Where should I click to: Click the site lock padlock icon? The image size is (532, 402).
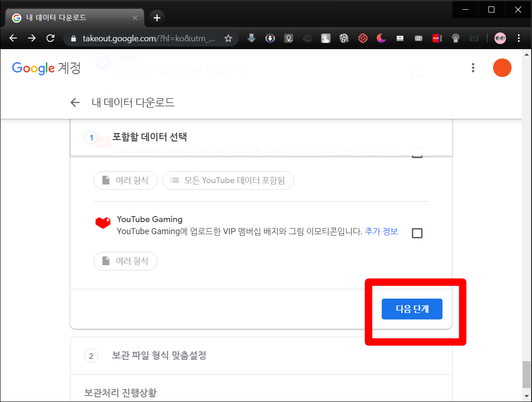(x=73, y=38)
